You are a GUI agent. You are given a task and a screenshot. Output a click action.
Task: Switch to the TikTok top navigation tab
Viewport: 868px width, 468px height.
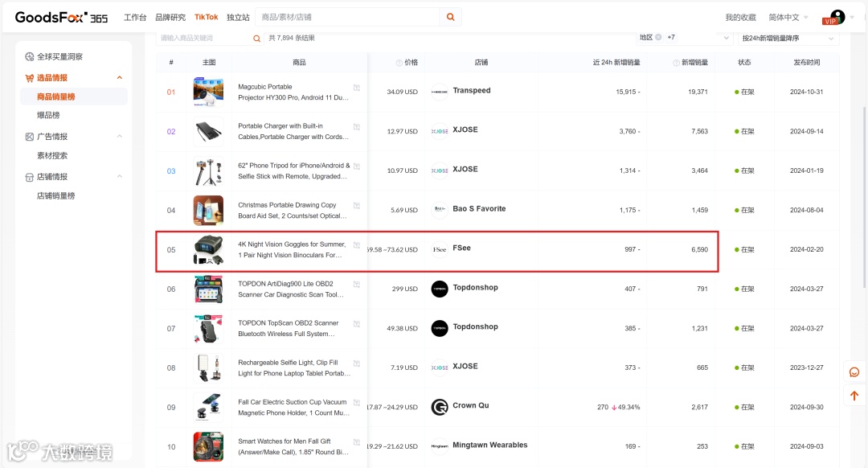206,17
